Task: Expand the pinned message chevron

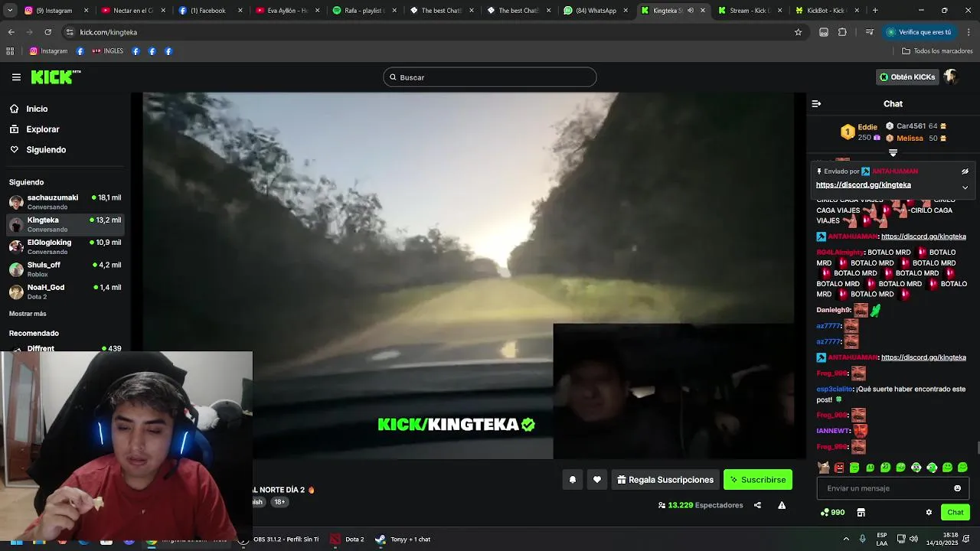Action: point(965,187)
